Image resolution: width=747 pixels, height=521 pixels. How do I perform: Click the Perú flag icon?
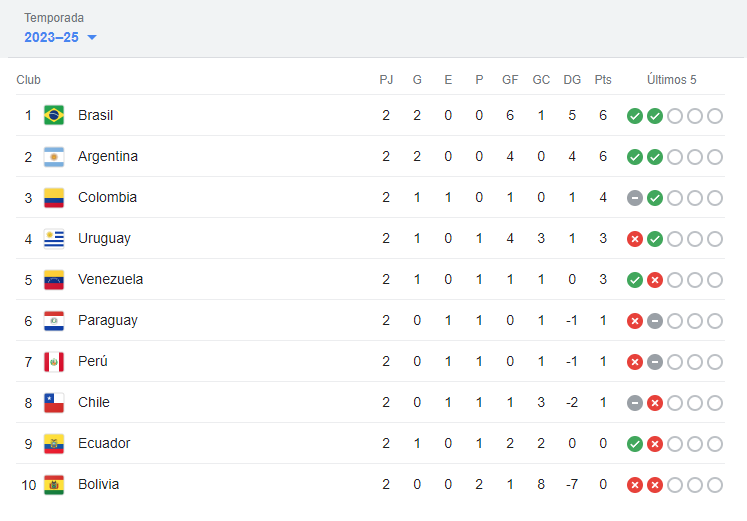tap(54, 361)
